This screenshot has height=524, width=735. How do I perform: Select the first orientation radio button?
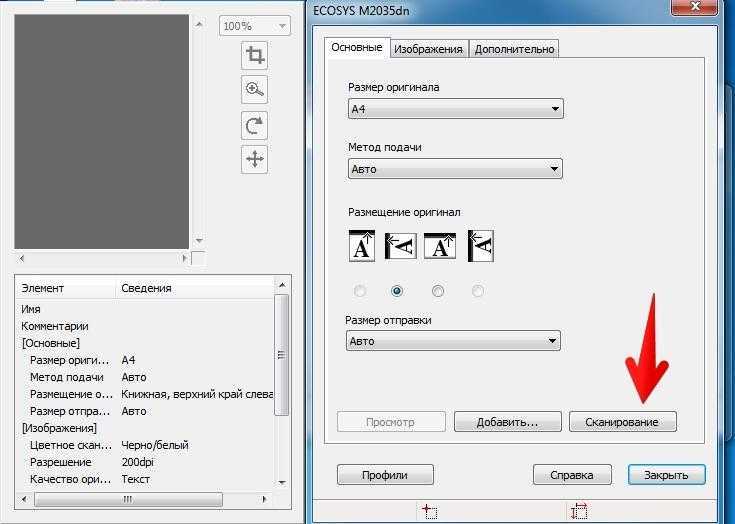point(360,291)
